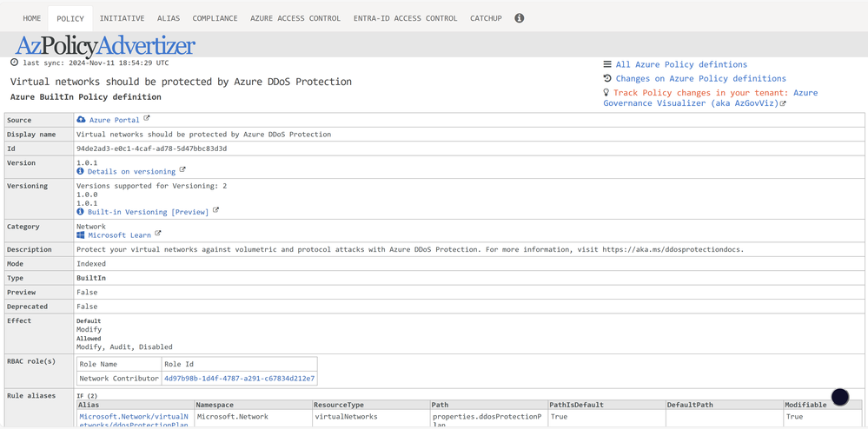
Task: Click the dark round floating button
Action: [840, 396]
